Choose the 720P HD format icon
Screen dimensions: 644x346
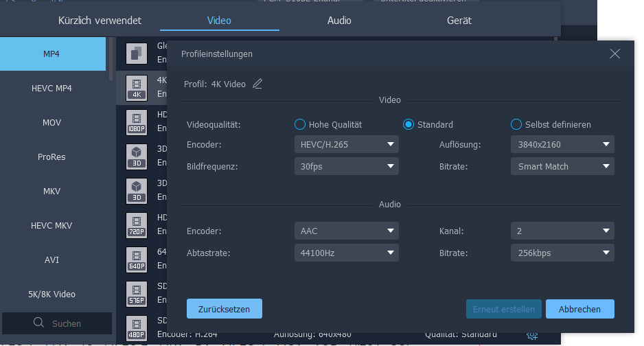137,225
